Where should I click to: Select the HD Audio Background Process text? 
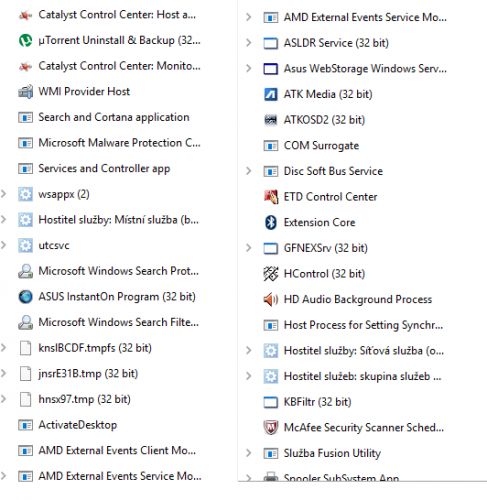[358, 300]
